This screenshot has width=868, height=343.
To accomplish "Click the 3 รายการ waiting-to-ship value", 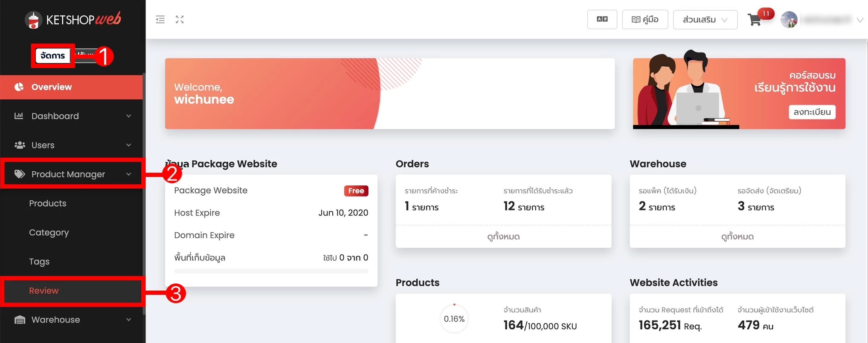I will point(756,207).
